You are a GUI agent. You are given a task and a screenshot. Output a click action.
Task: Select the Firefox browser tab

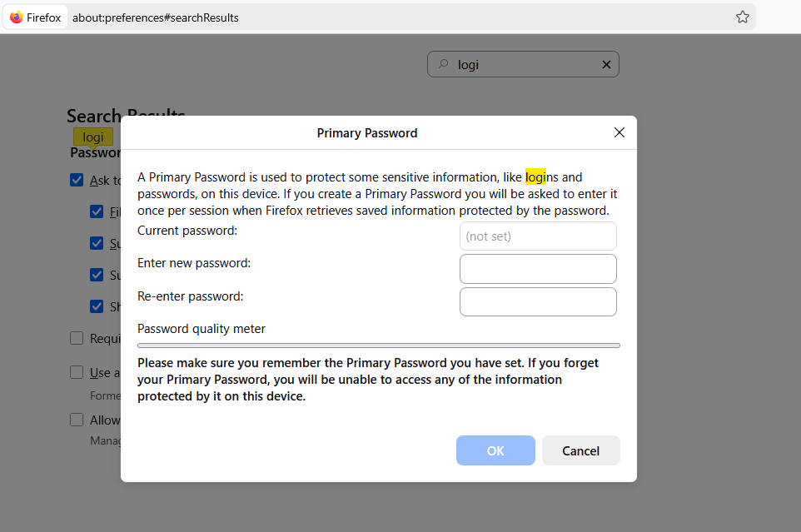(x=35, y=17)
